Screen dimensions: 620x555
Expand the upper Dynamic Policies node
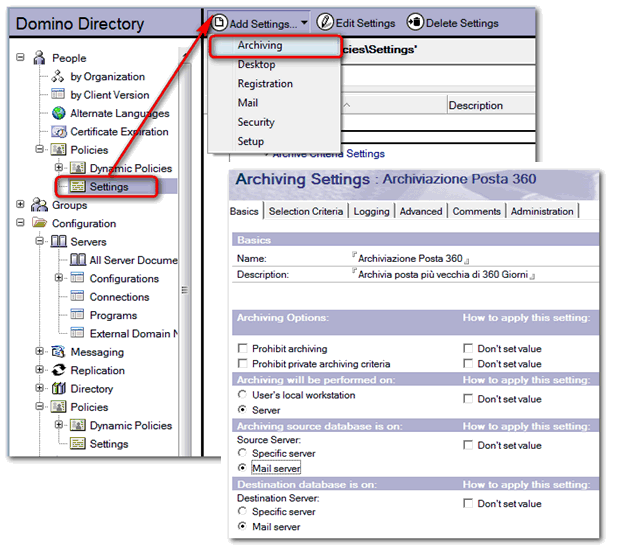click(59, 168)
